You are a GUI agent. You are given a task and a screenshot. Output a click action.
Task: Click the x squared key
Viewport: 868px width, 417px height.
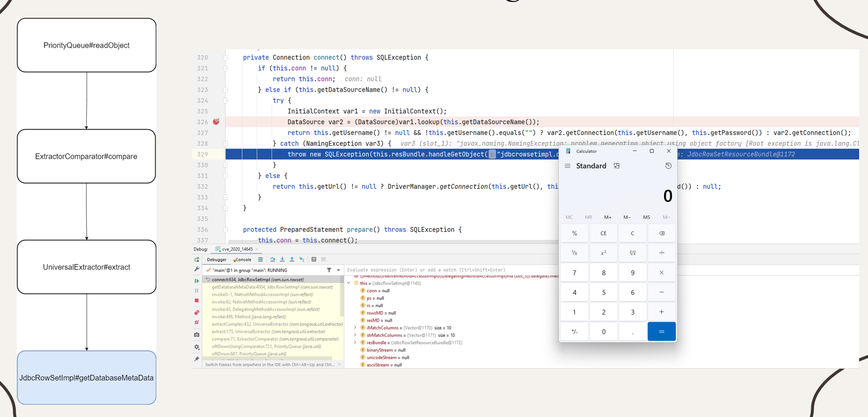click(x=604, y=253)
